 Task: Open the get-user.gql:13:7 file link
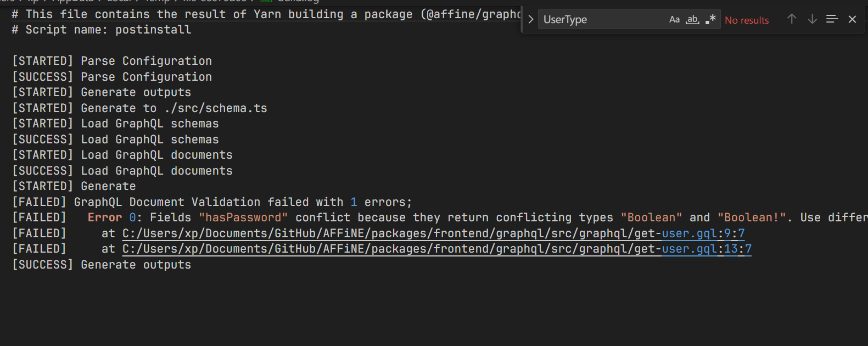pyautogui.click(x=436, y=249)
